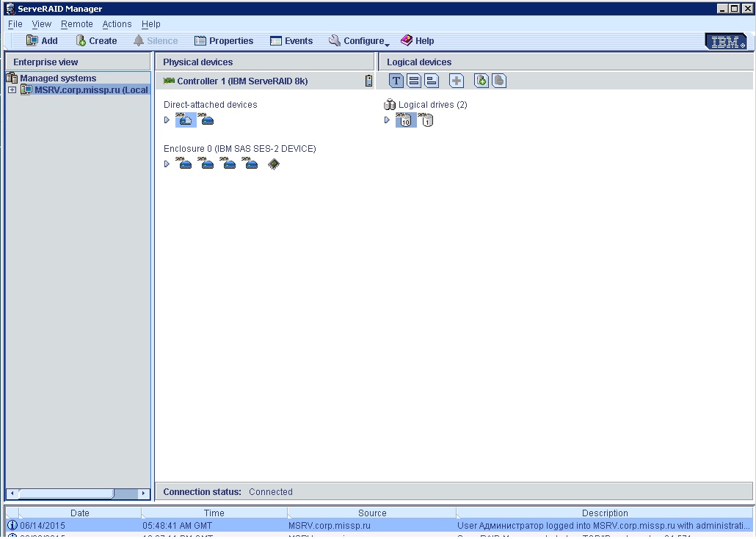Click the create logical drive disk icon
Screen dimensions: 756x539
[x=481, y=81]
